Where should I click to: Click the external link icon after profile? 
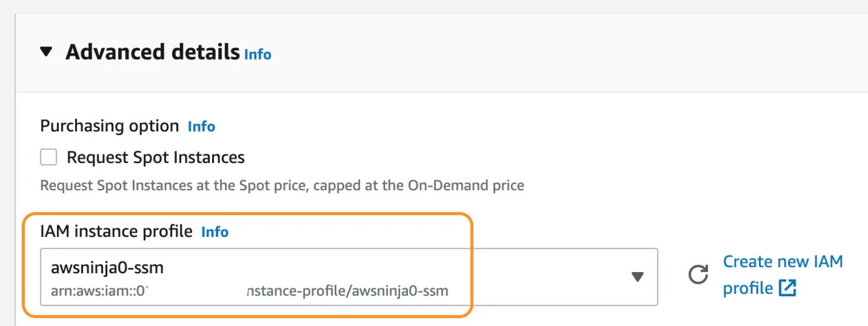click(x=787, y=288)
